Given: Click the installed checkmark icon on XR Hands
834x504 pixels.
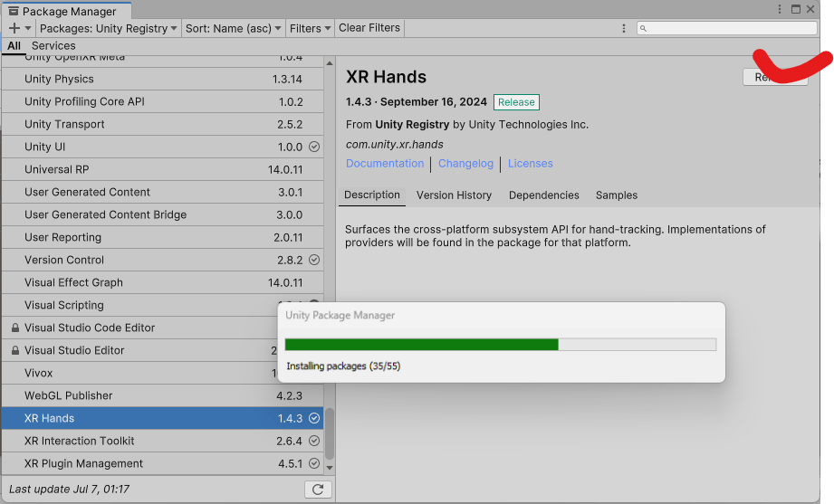Looking at the screenshot, I should (x=314, y=418).
